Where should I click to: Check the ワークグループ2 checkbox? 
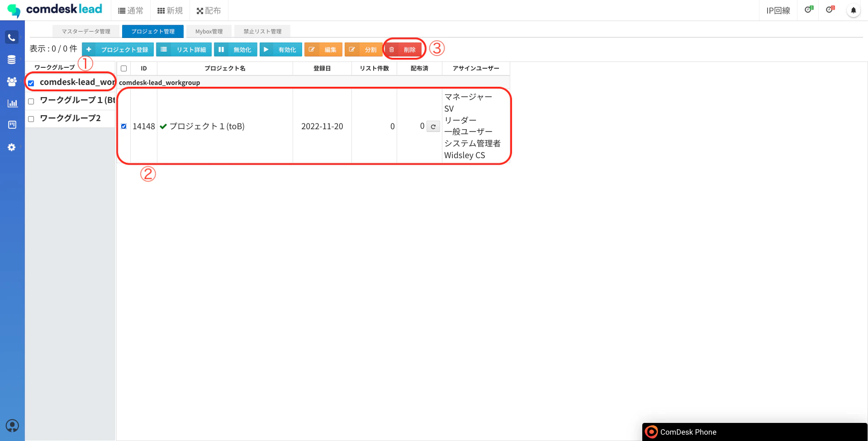pos(31,119)
